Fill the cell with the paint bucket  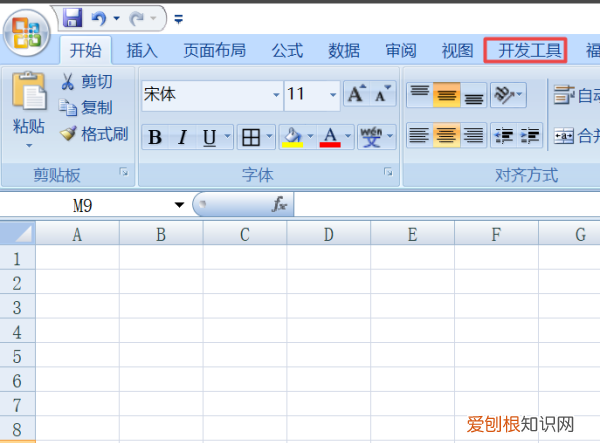click(292, 137)
